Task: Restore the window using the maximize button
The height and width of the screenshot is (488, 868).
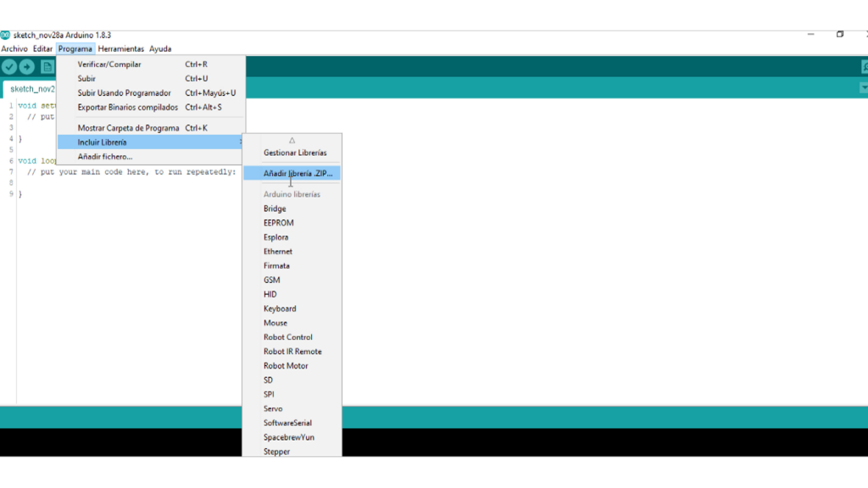Action: point(840,35)
